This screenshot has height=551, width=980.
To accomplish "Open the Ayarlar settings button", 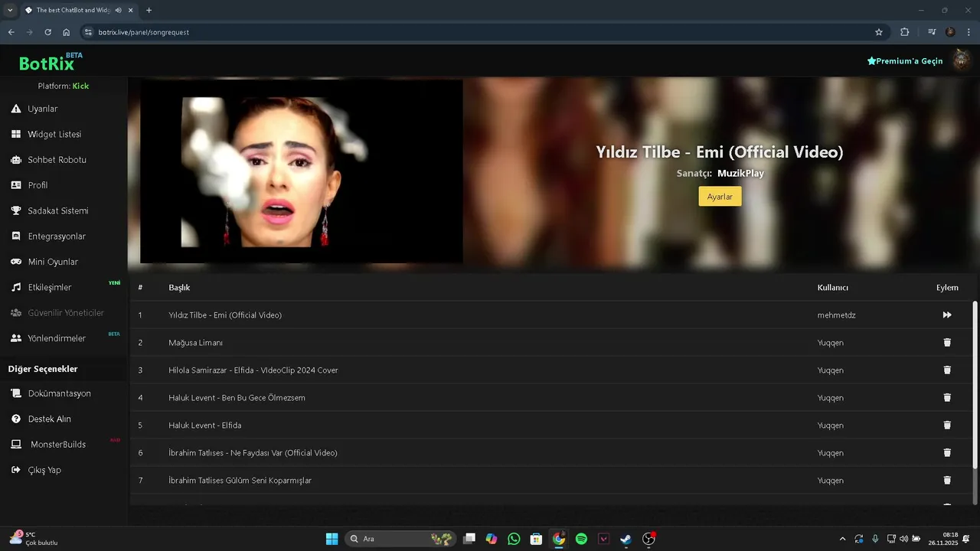I will click(720, 197).
